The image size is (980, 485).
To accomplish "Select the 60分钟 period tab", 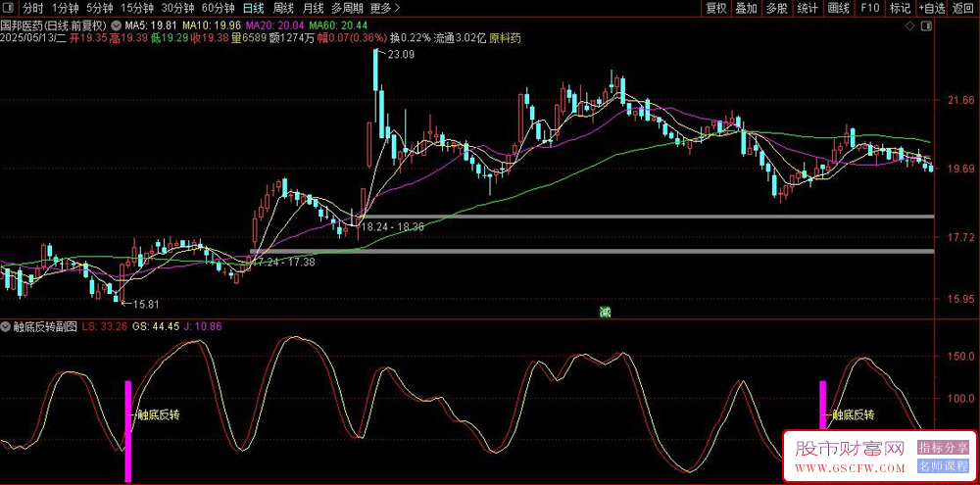I will click(219, 8).
